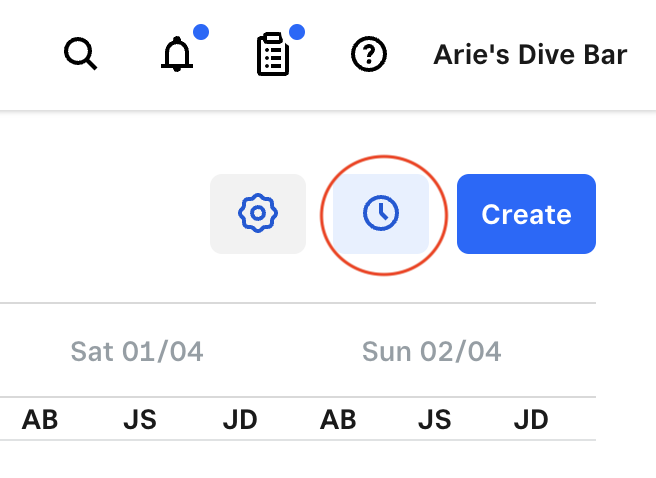Image resolution: width=656 pixels, height=478 pixels.
Task: Select the AB column under Sat 01/04
Action: click(x=40, y=420)
